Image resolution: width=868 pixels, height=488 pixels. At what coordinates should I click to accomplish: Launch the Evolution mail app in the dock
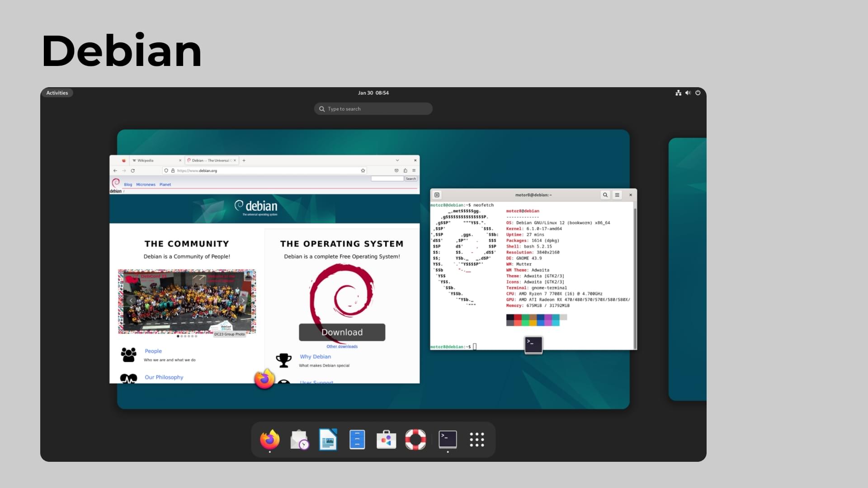point(299,439)
